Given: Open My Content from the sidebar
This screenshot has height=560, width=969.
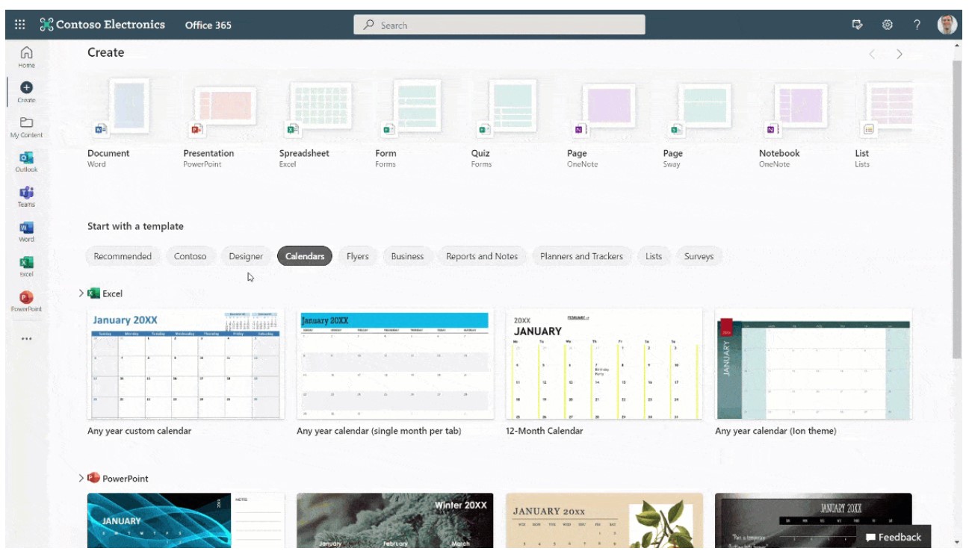Looking at the screenshot, I should click(x=26, y=127).
